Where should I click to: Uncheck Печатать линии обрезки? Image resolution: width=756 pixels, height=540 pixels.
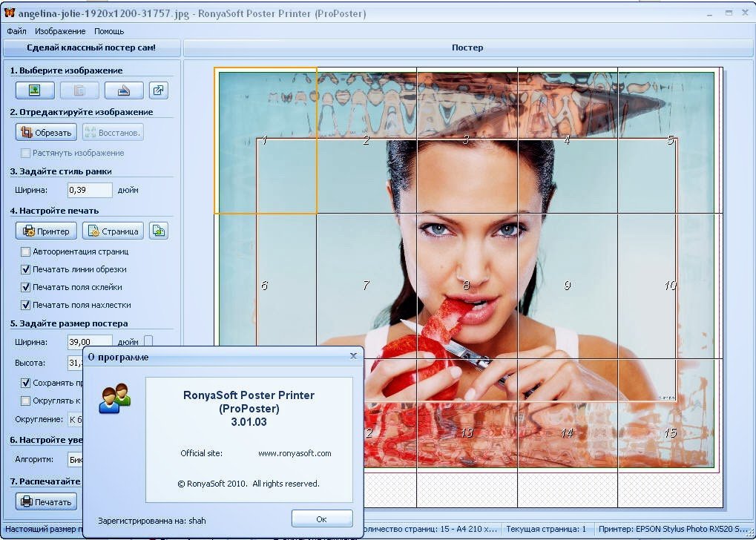26,269
